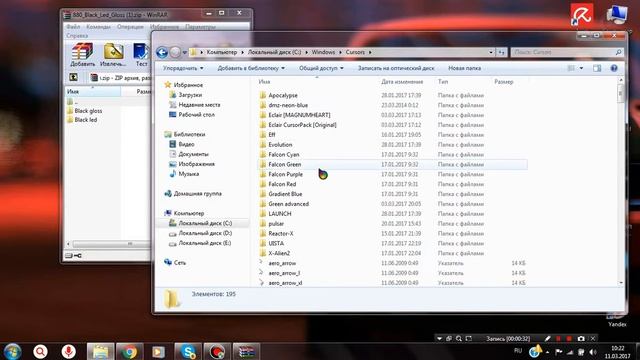
Task: Open the recorder bar dropdown arrow
Action: pos(439,338)
